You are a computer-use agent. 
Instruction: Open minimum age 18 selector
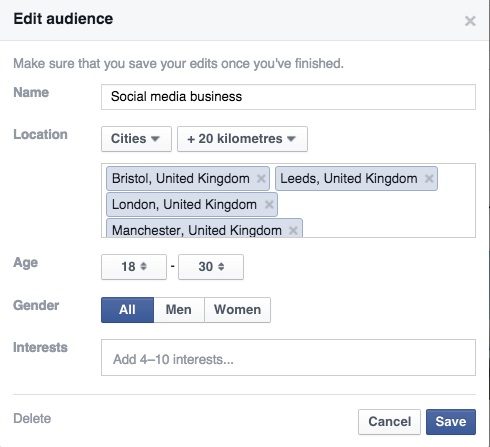coord(134,267)
